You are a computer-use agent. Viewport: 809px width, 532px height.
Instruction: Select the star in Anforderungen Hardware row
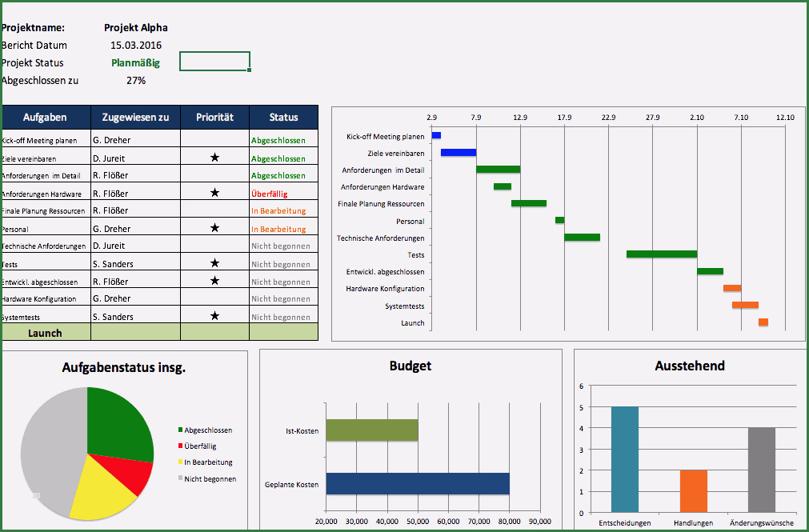pos(214,193)
